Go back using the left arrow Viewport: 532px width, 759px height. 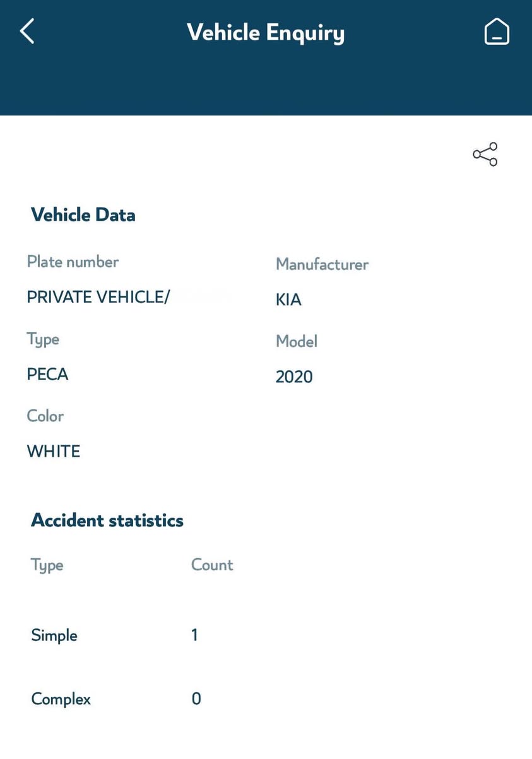point(27,31)
